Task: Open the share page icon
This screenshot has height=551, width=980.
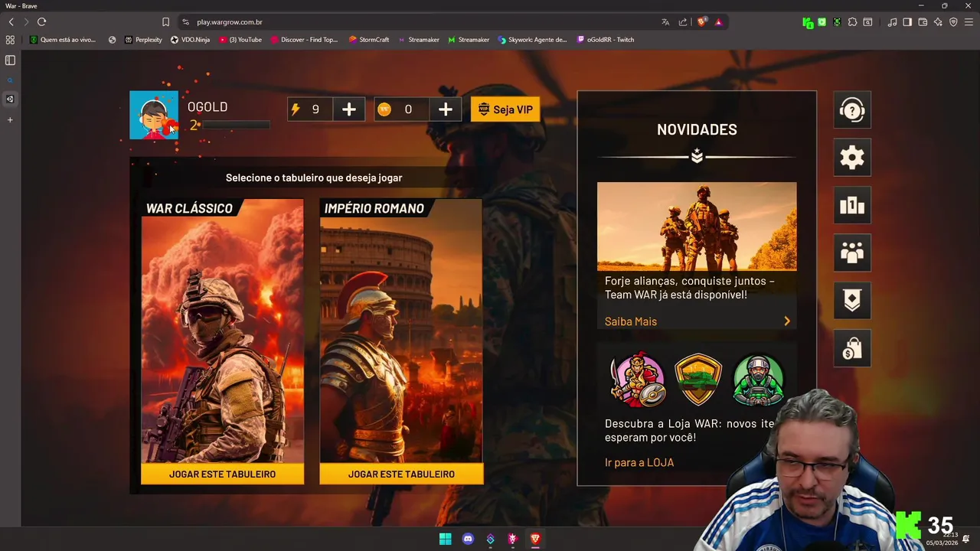Action: [x=682, y=22]
